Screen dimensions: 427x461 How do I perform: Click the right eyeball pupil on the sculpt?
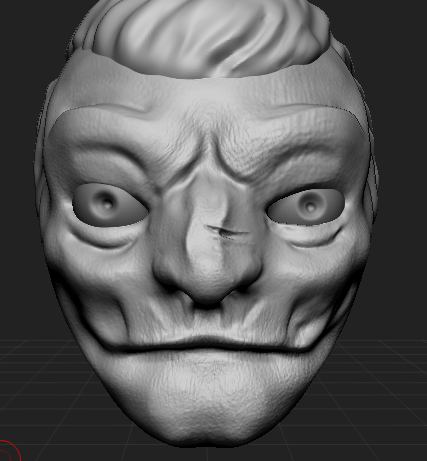(310, 207)
